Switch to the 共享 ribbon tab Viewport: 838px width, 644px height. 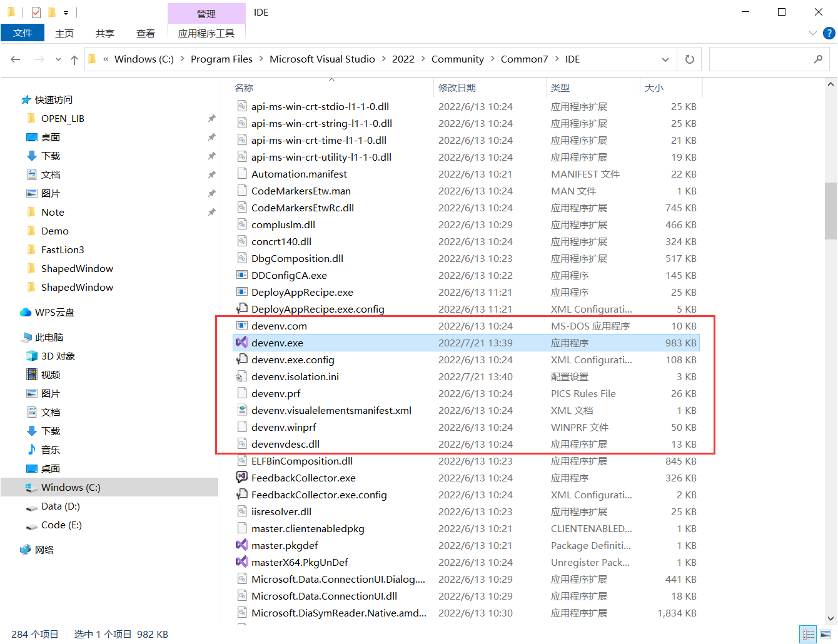coord(105,33)
